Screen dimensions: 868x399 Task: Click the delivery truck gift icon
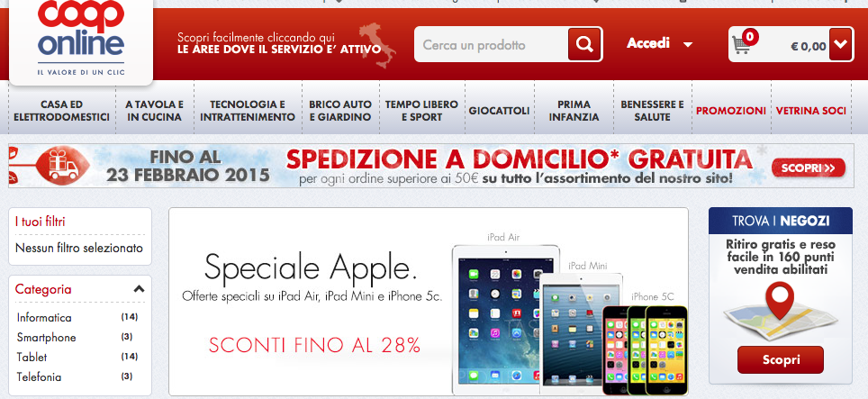tap(64, 165)
